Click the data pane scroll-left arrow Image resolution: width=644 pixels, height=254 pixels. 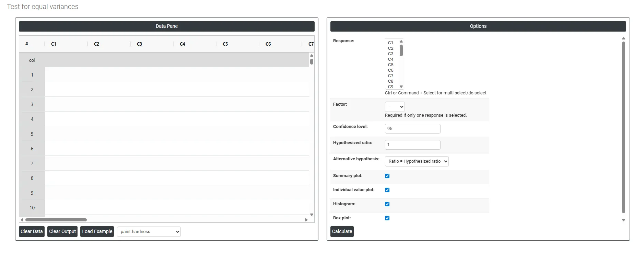[x=22, y=220]
